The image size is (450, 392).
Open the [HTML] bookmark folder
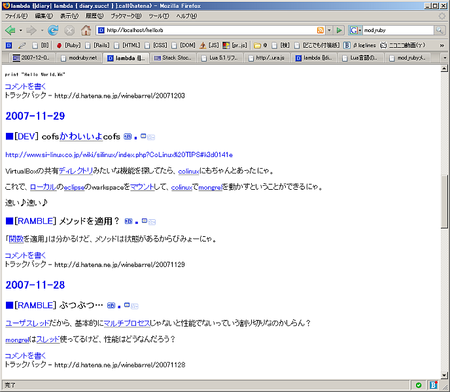coord(127,45)
